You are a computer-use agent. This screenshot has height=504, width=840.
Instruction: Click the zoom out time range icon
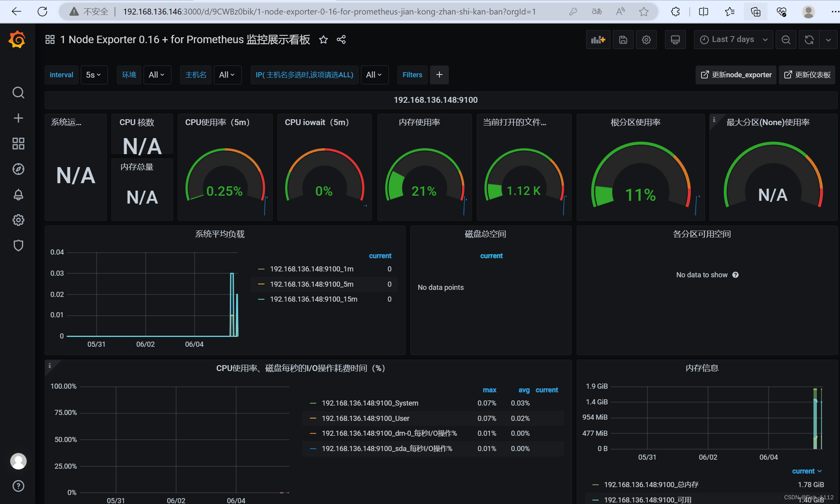[x=786, y=40]
